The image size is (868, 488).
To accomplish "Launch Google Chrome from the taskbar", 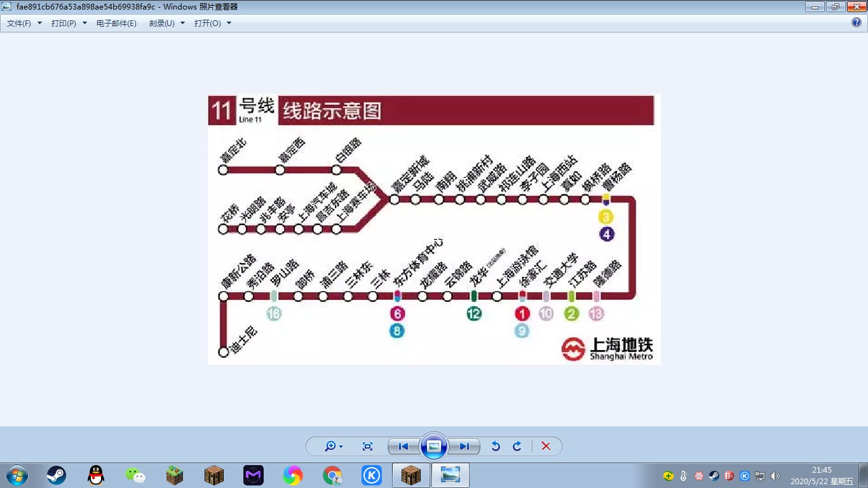I will 332,475.
